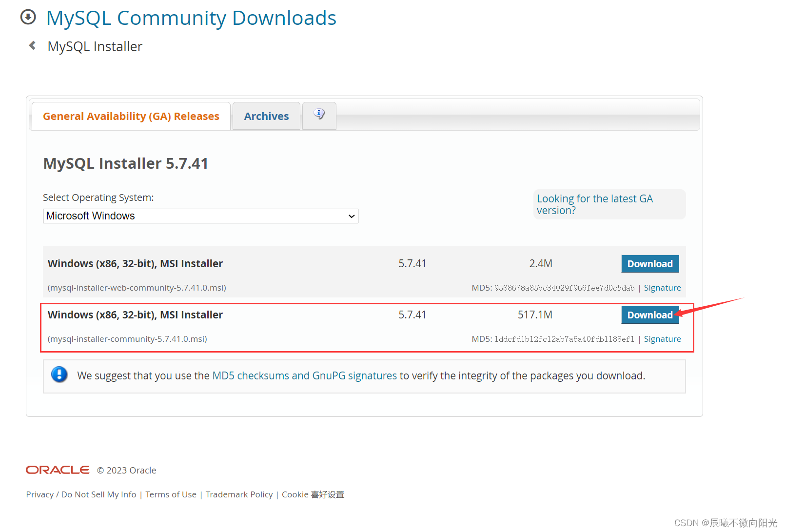This screenshot has height=532, width=785.
Task: Open the Terms of Use link
Action: (171, 494)
